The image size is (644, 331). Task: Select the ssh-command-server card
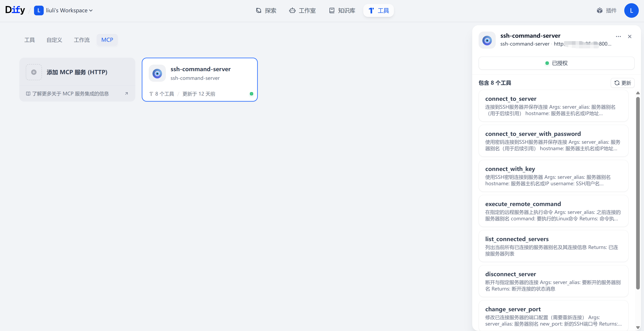pyautogui.click(x=200, y=80)
